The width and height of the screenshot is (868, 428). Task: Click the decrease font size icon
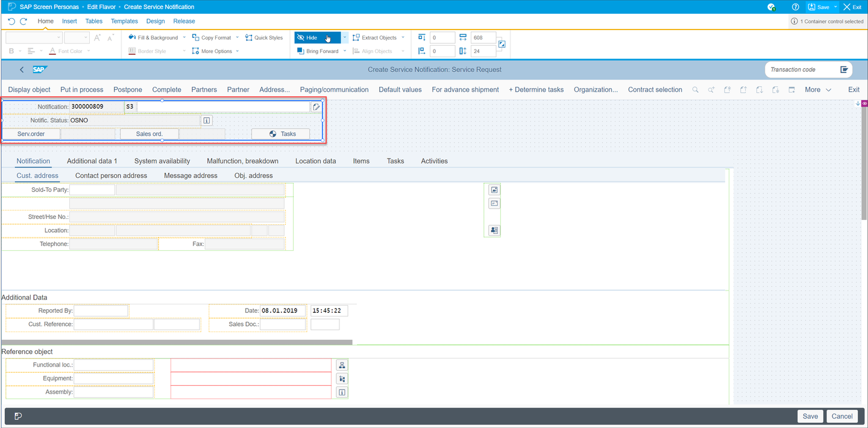(111, 37)
